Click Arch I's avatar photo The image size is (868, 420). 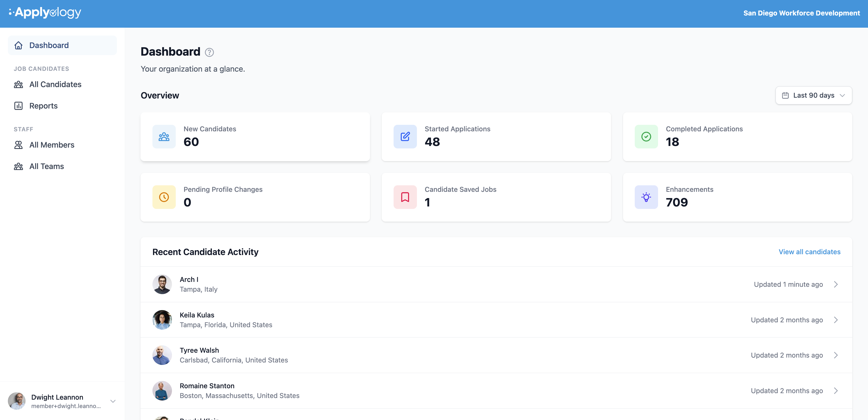(x=162, y=285)
